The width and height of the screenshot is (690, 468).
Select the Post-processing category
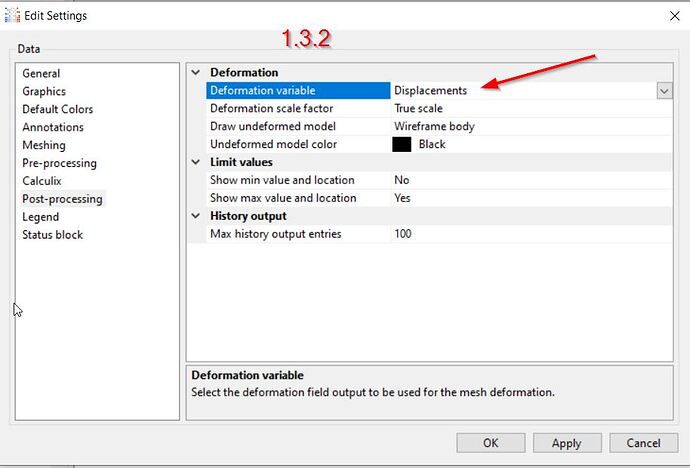pyautogui.click(x=62, y=199)
